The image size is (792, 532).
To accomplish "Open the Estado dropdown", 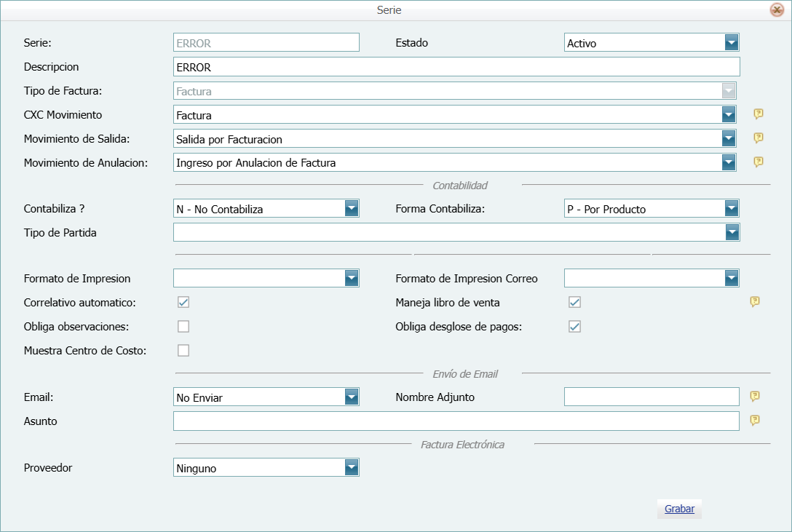I will tap(732, 43).
